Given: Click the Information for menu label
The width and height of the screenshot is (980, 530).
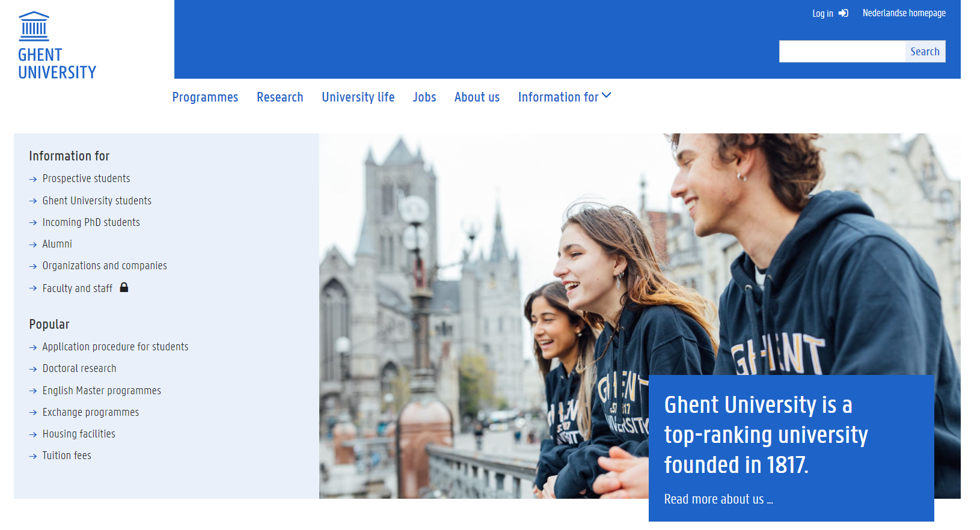Looking at the screenshot, I should [x=559, y=97].
